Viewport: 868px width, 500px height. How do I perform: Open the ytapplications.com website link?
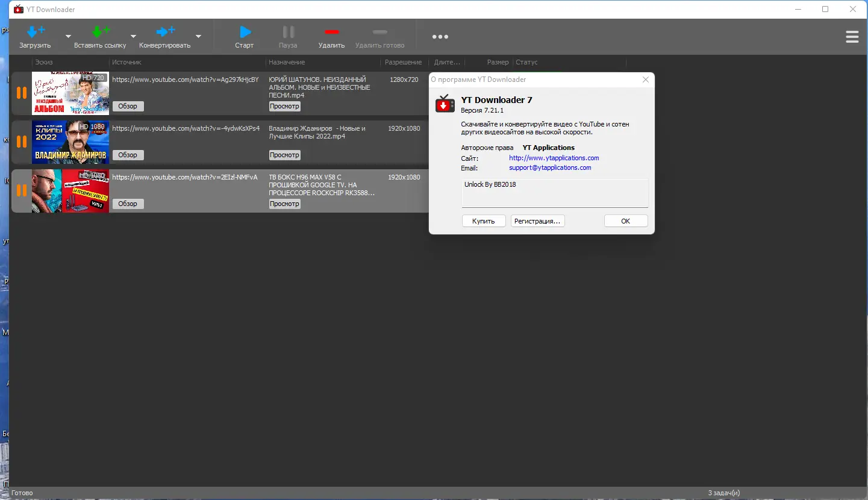point(554,158)
